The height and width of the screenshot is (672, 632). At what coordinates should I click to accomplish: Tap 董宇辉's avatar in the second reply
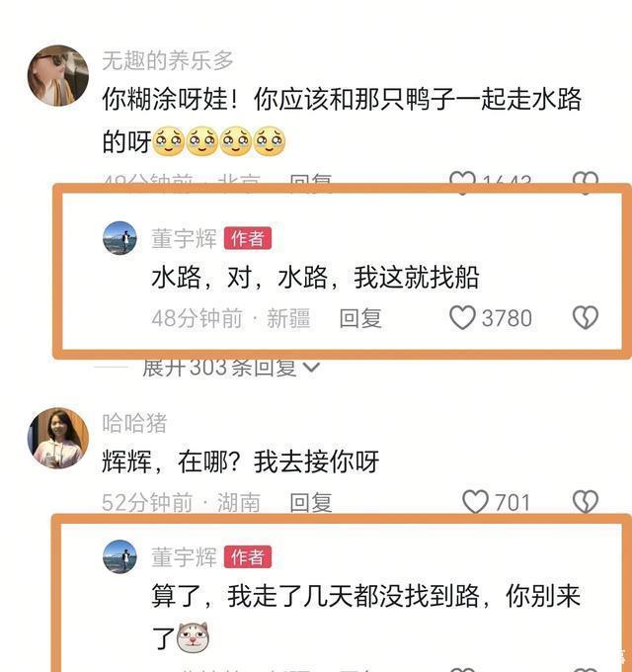[x=119, y=556]
